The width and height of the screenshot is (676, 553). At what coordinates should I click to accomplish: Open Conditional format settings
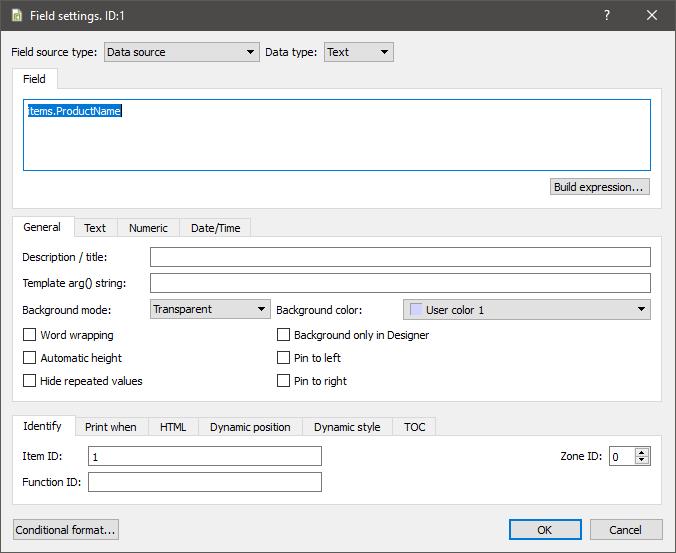(66, 530)
